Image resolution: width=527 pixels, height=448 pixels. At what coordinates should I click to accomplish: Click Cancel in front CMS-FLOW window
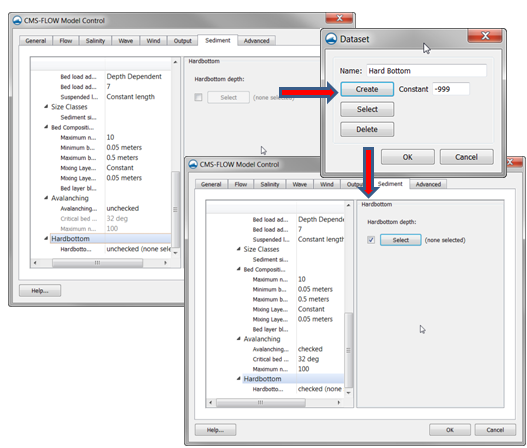(x=495, y=430)
